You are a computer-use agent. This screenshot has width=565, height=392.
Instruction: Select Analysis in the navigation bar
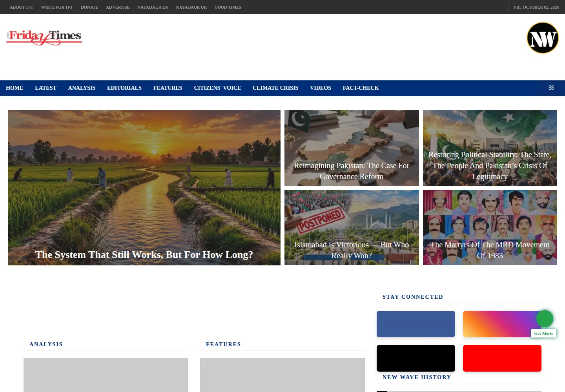(82, 88)
